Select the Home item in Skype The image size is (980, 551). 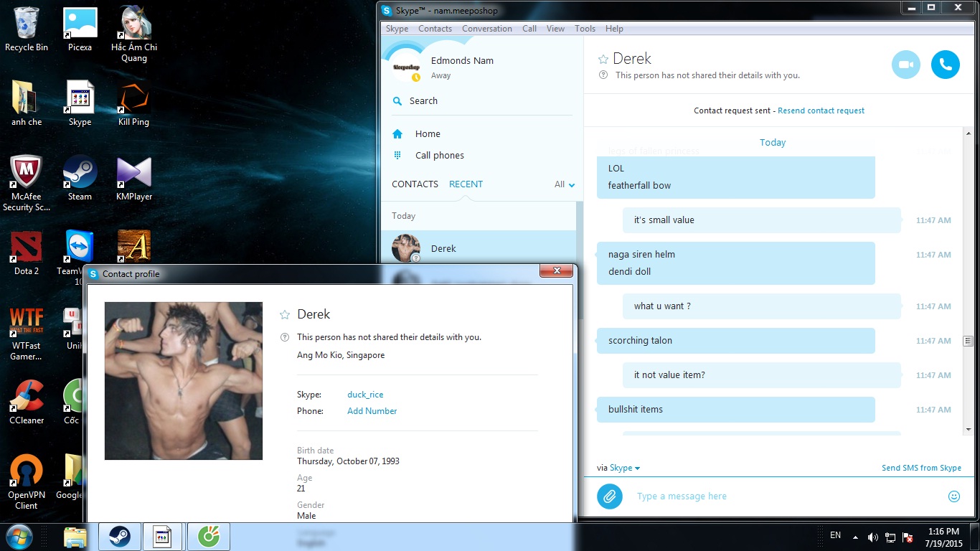coord(482,134)
